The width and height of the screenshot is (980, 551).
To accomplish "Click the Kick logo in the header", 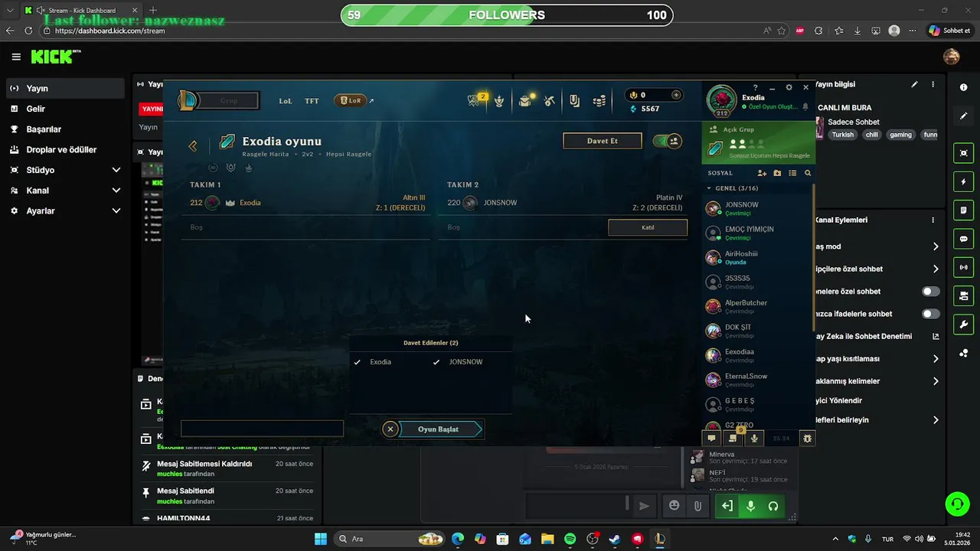I will pos(55,57).
